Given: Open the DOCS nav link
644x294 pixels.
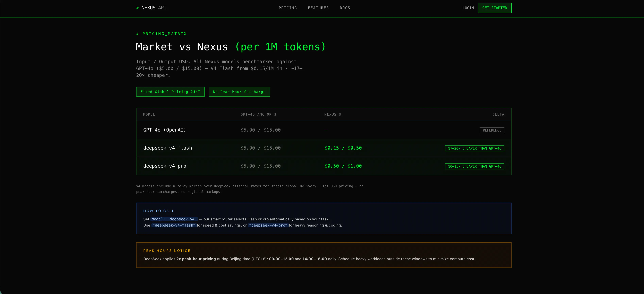Looking at the screenshot, I should coord(345,8).
